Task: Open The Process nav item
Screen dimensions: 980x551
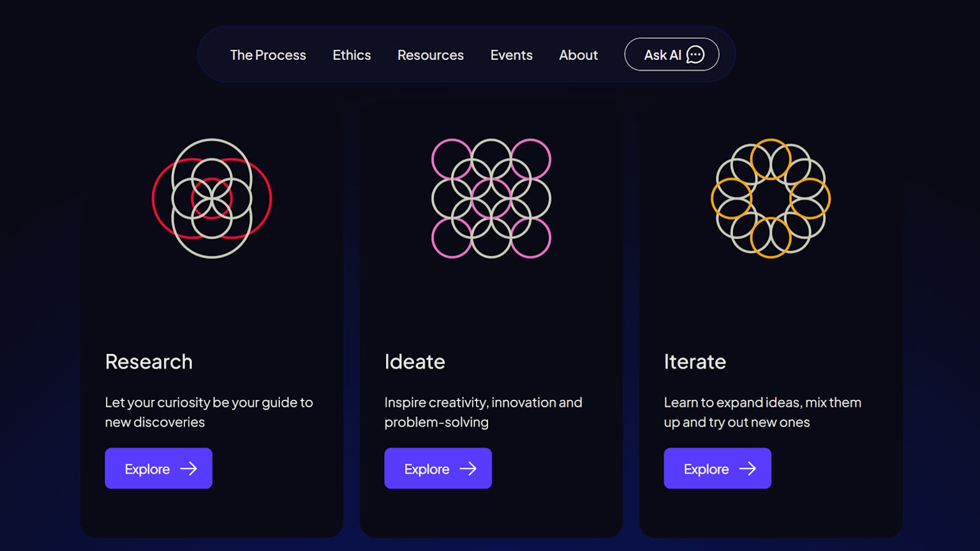Action: [x=268, y=55]
